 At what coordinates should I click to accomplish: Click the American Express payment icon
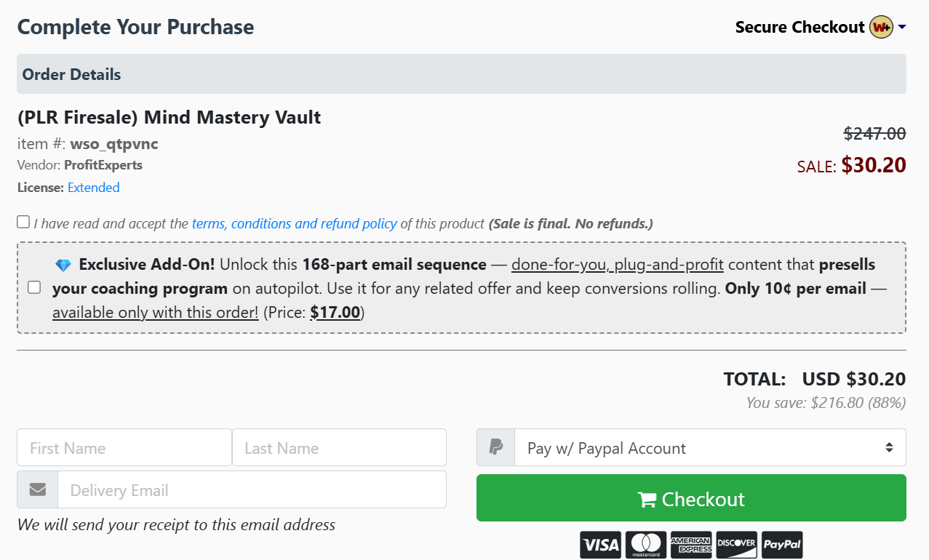[x=691, y=544]
